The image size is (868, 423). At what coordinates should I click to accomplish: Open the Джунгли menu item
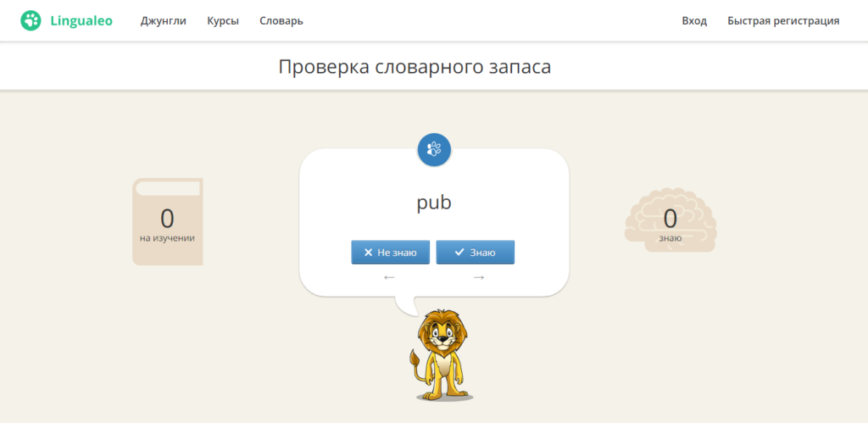[x=164, y=21]
